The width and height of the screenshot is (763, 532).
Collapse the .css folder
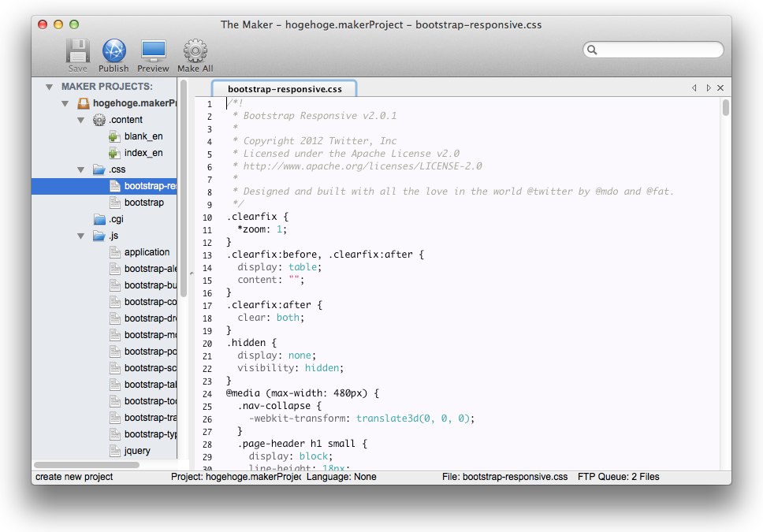80,169
